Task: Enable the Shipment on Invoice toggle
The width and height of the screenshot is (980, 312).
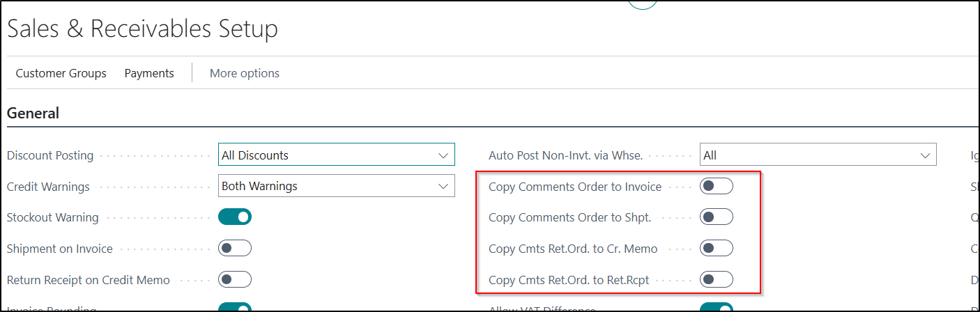Action: pyautogui.click(x=235, y=249)
